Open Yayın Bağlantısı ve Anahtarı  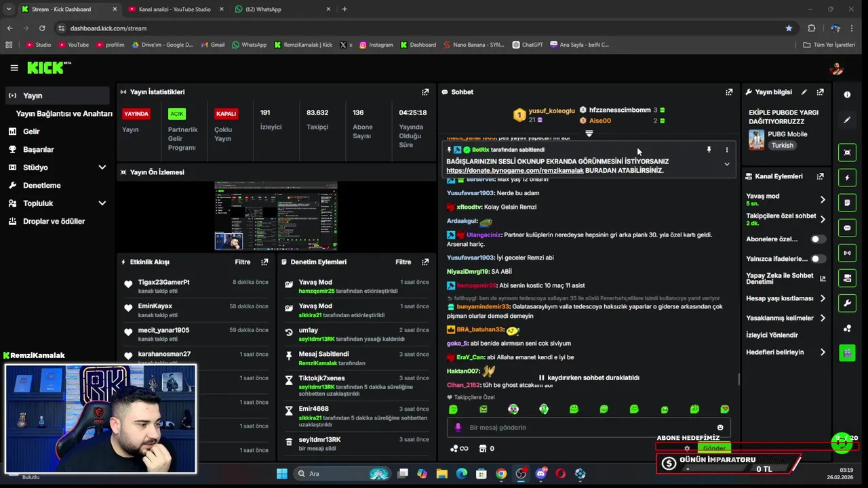64,114
